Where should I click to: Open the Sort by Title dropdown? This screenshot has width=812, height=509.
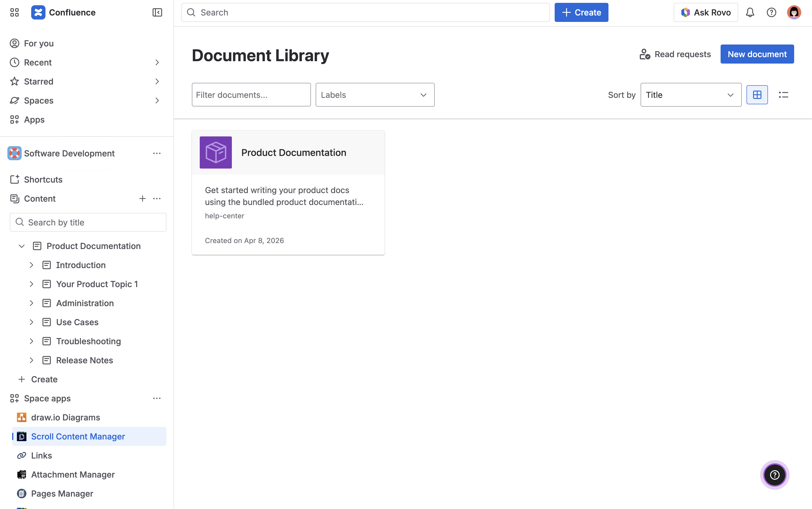pyautogui.click(x=691, y=95)
